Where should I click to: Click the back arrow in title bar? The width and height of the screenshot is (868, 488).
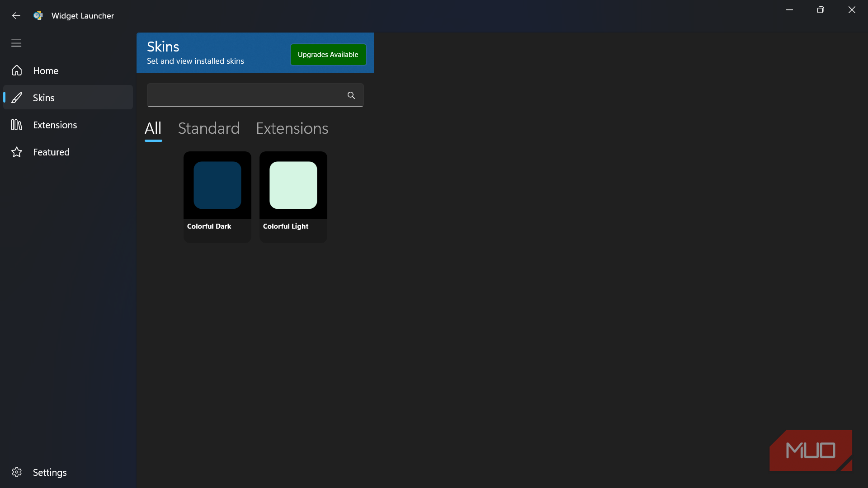point(16,16)
